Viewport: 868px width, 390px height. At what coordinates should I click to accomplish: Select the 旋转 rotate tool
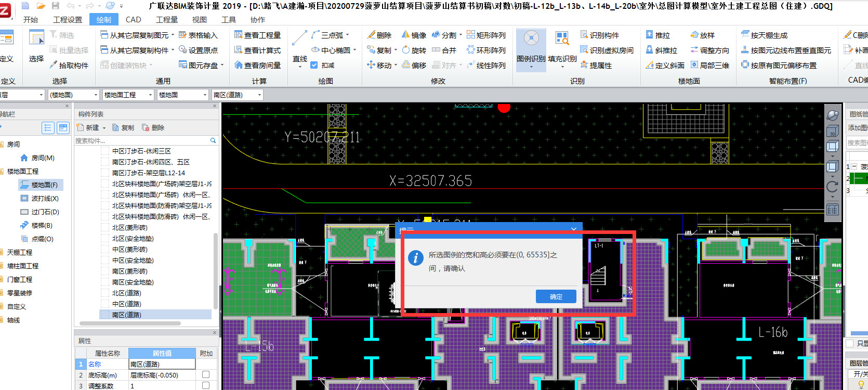(414, 50)
